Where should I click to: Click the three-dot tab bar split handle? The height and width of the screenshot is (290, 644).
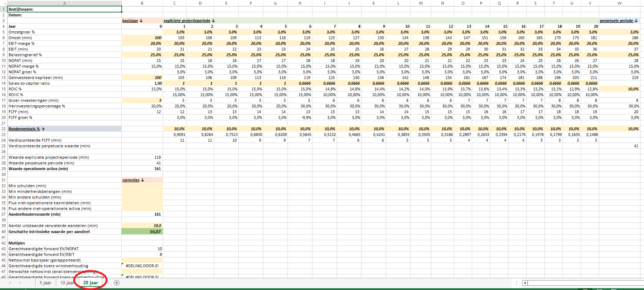516,283
